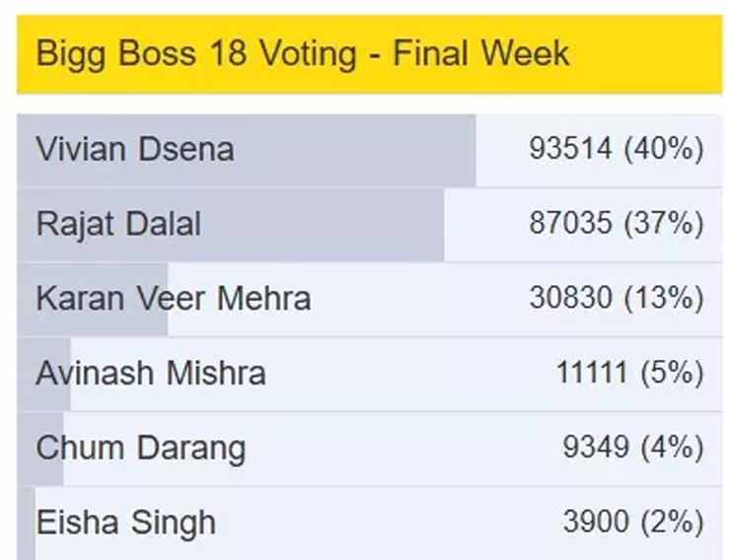730x560 pixels.
Task: Select the 9349 vote count
Action: 596,448
